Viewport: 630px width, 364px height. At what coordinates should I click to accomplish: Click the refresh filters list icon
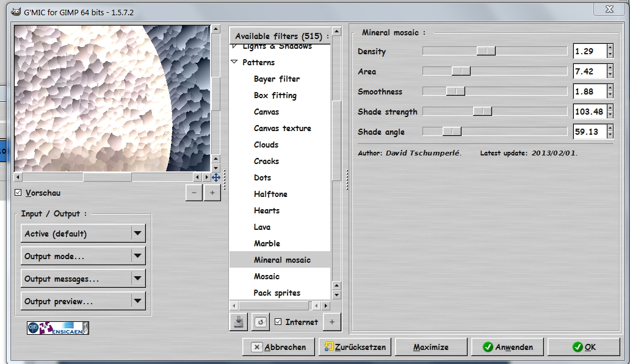(260, 322)
